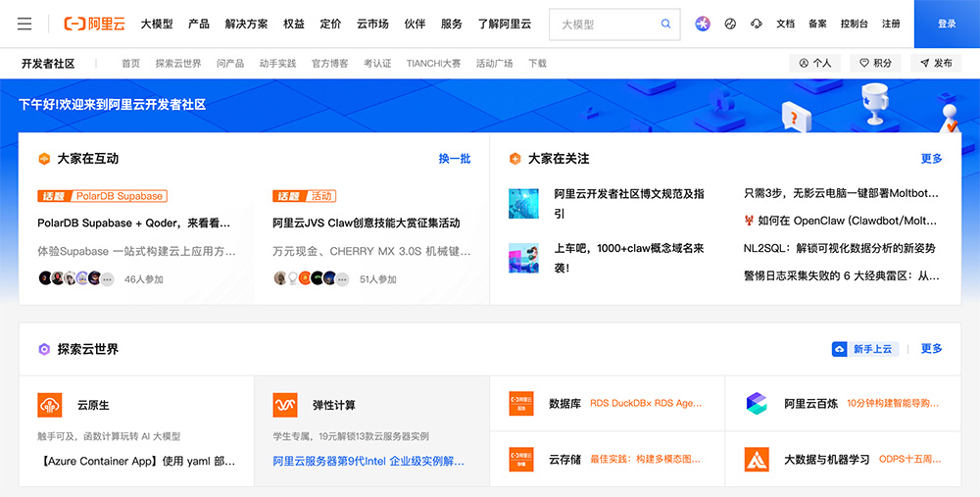Open 考认证 community tab

(x=377, y=63)
